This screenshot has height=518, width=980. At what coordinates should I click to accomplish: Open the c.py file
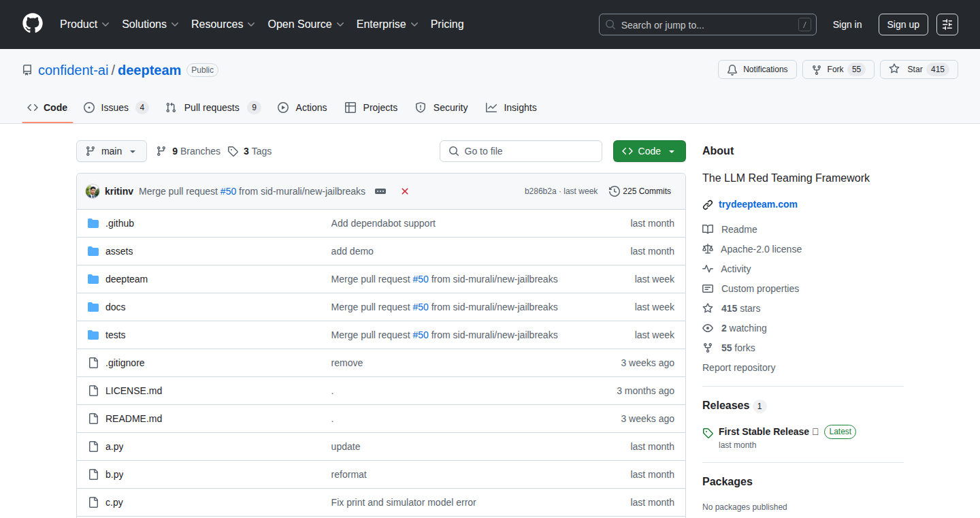[114, 502]
